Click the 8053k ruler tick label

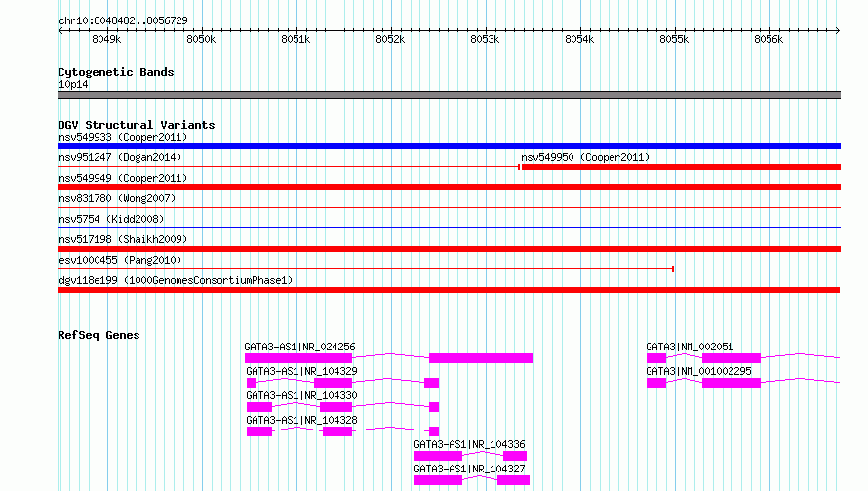click(x=485, y=39)
